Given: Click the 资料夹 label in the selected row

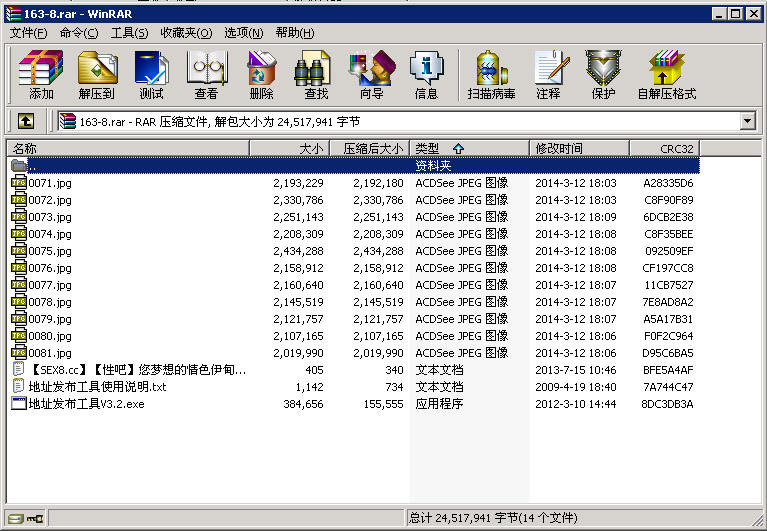Looking at the screenshot, I should pos(433,165).
